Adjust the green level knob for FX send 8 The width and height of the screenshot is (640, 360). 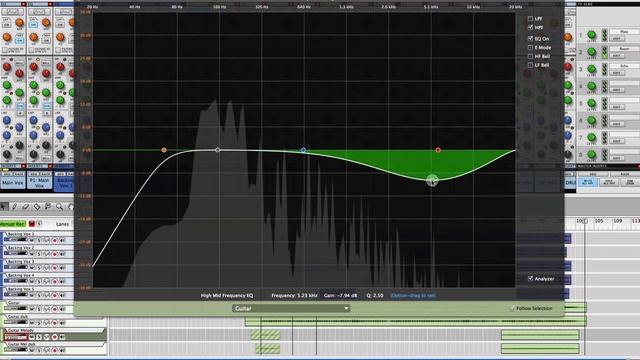pos(591,154)
